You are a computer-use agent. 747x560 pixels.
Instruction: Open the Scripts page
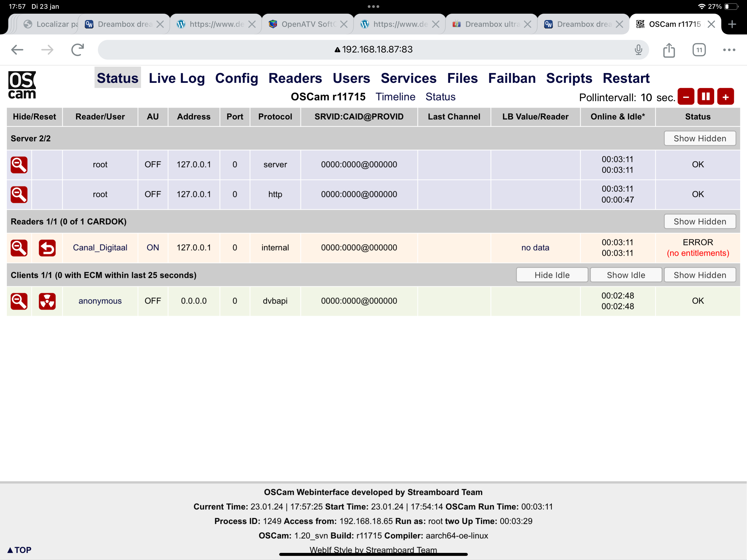pyautogui.click(x=569, y=78)
